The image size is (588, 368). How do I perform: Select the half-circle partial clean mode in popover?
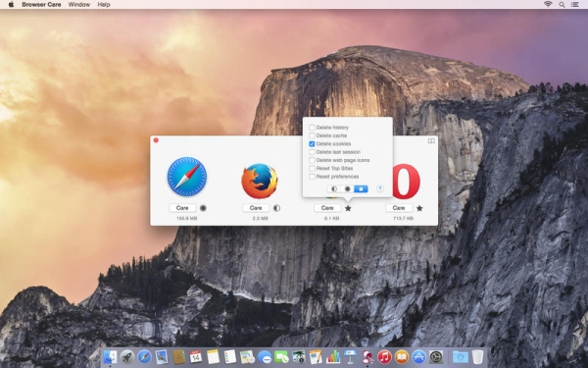coord(334,188)
